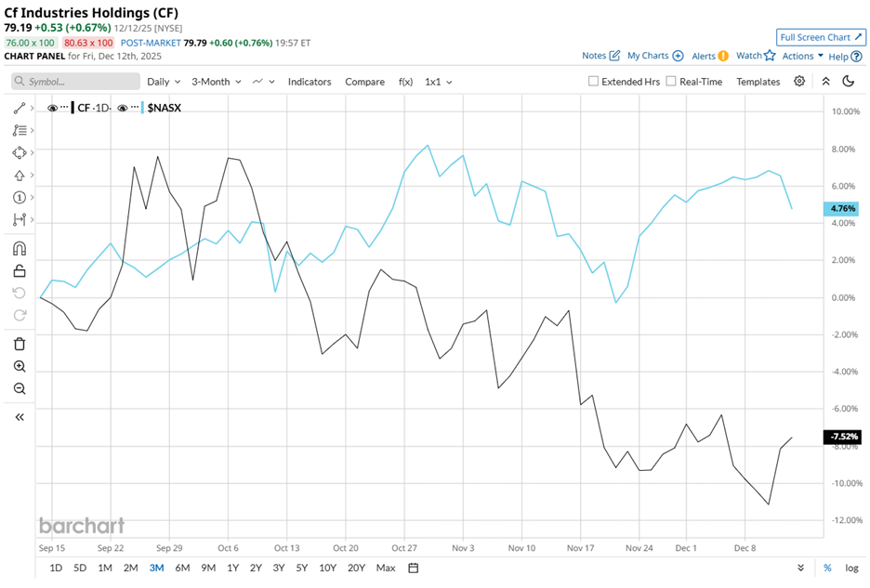The image size is (870, 588).
Task: Select the 5Y time range
Action: [302, 568]
